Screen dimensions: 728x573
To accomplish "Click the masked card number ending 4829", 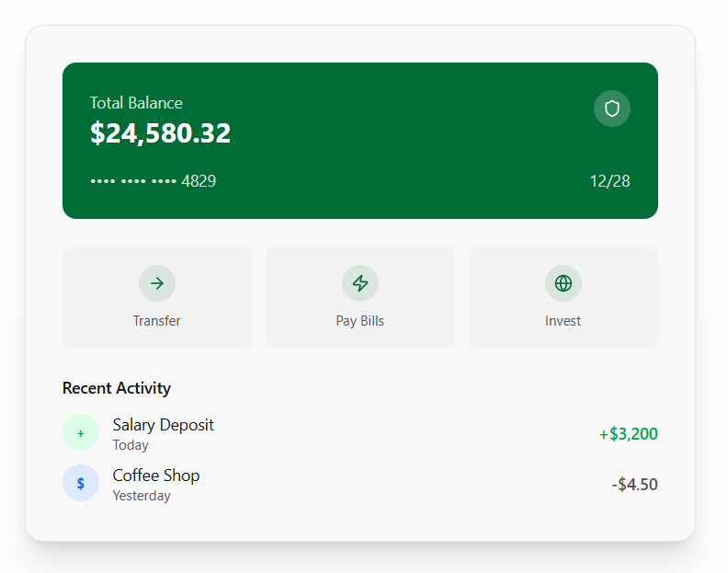I will click(153, 181).
